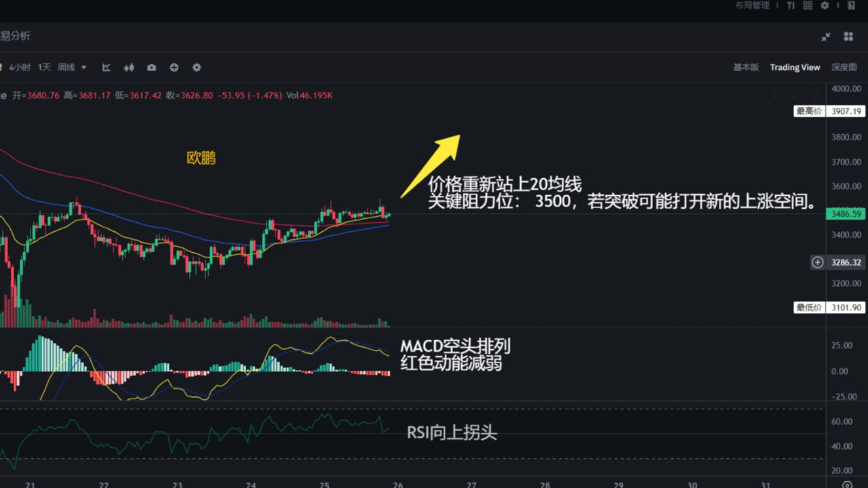Image resolution: width=868 pixels, height=488 pixels.
Task: Click the plus-circle add order icon
Action: click(174, 68)
